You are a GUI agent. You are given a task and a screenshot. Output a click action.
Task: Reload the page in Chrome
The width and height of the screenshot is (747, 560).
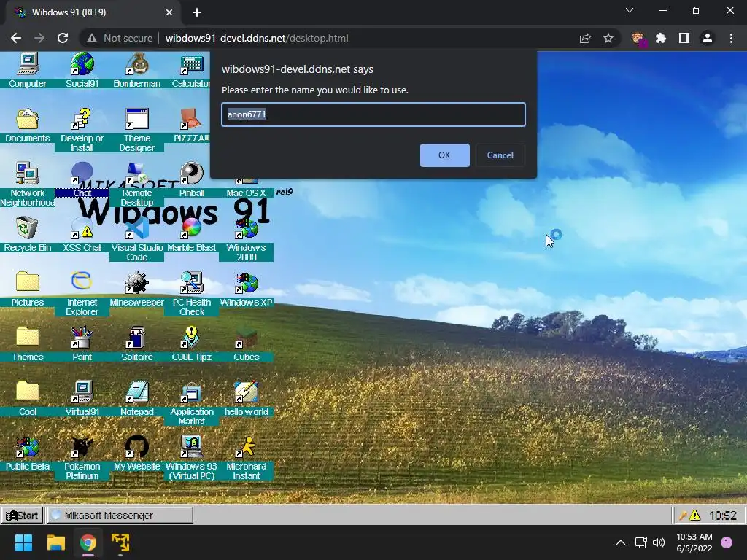pyautogui.click(x=63, y=38)
